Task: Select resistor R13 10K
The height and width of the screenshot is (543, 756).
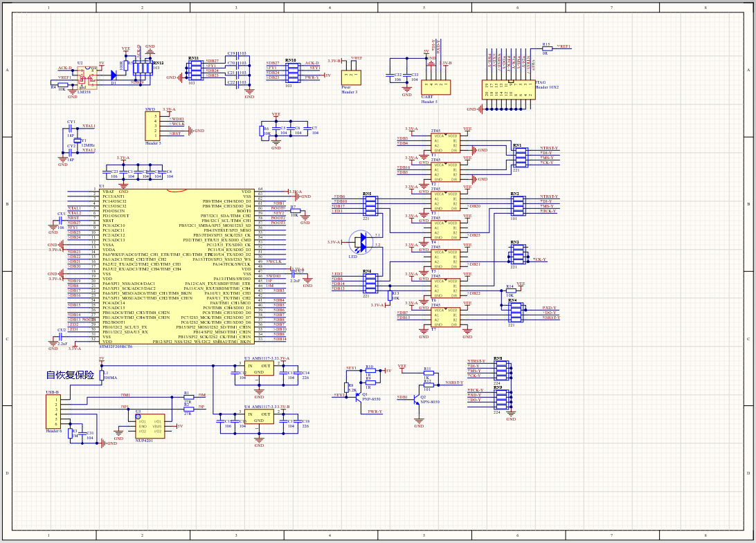Action: click(x=390, y=296)
